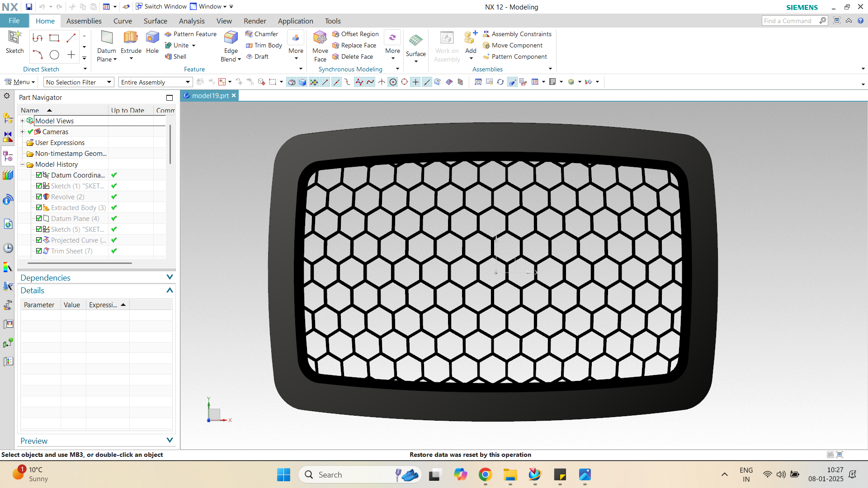
Task: Start a new Sketch
Action: 14,38
